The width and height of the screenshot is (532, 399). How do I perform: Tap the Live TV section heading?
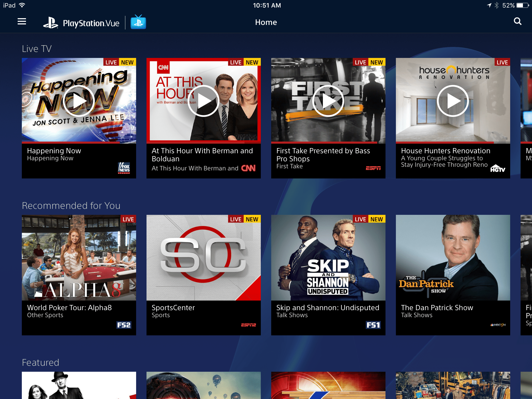[37, 49]
